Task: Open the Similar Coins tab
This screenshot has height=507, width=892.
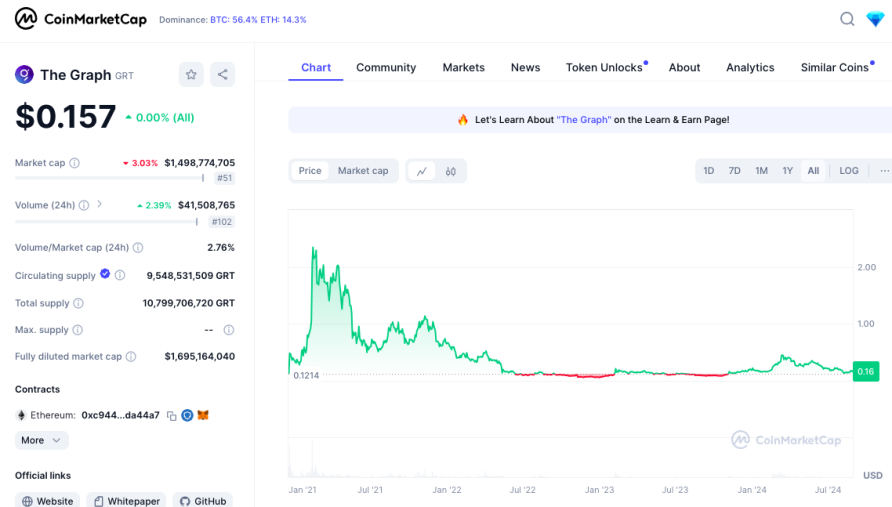Action: [x=836, y=68]
